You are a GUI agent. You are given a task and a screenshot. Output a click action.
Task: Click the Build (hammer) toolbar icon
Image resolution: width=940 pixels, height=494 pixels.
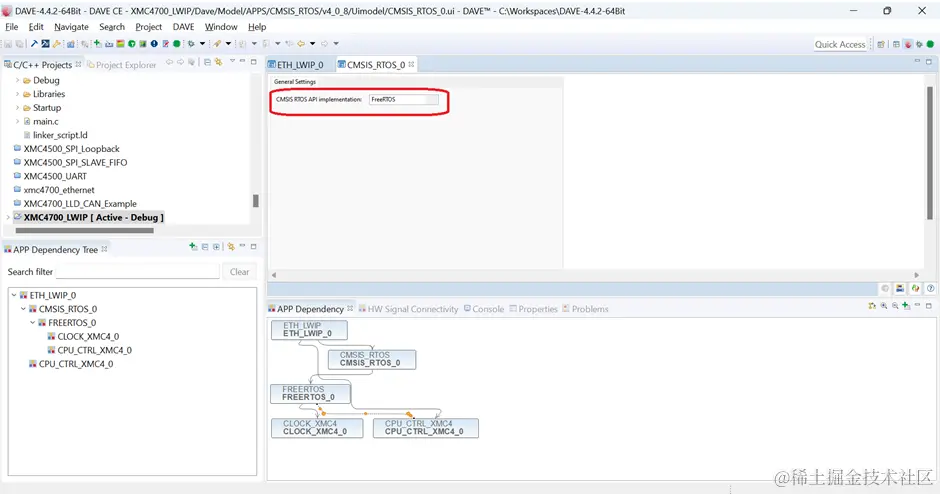pyautogui.click(x=34, y=43)
